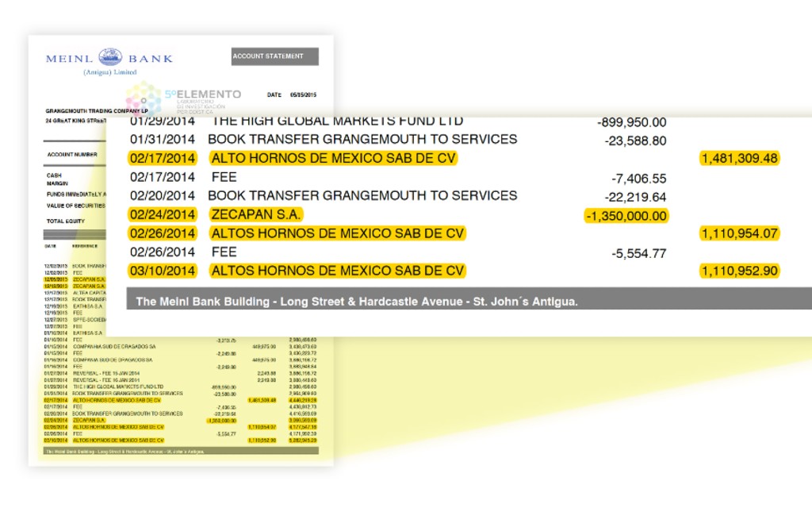Click the -7,406.55 fee amount
Image resolution: width=812 pixels, height=508 pixels.
pyautogui.click(x=639, y=179)
